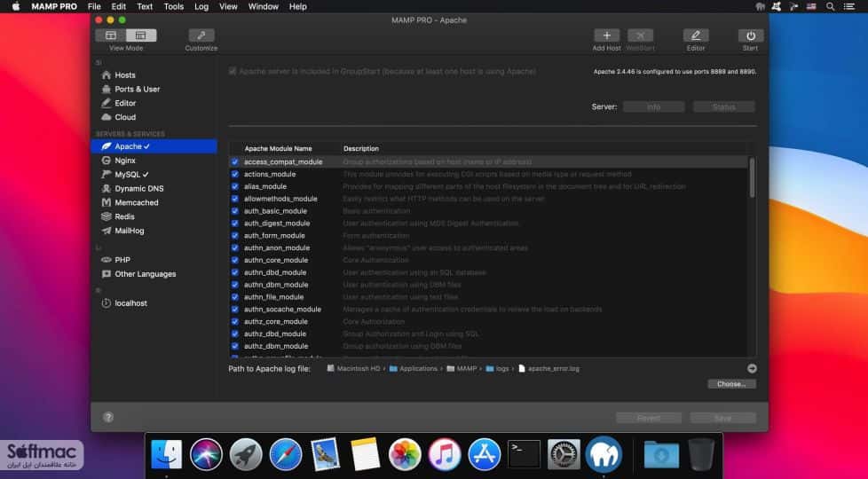Open Spotlight search in the menu bar
Viewport: 868px width, 479px height.
(x=831, y=6)
